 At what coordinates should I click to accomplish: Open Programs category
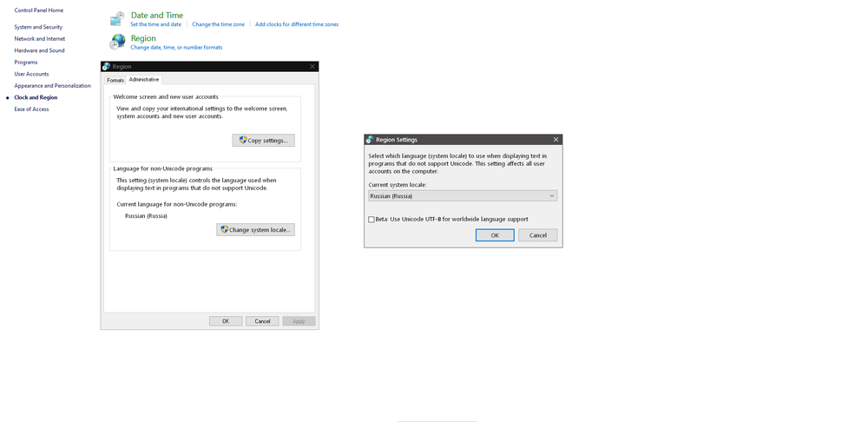tap(26, 63)
